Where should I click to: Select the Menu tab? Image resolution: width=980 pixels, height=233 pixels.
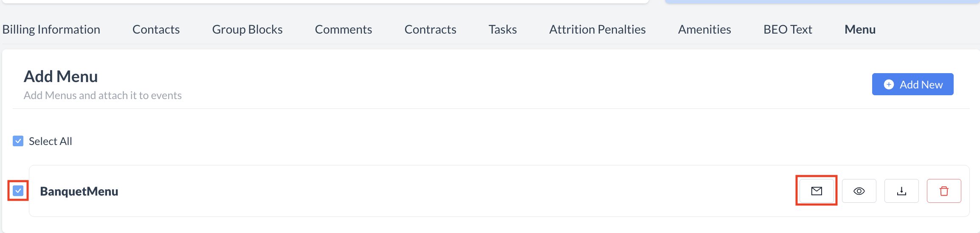pos(860,29)
